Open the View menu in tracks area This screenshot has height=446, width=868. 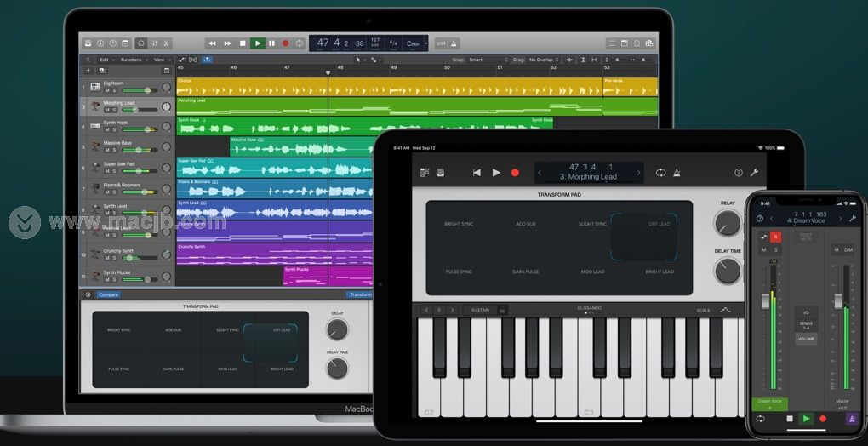point(162,60)
